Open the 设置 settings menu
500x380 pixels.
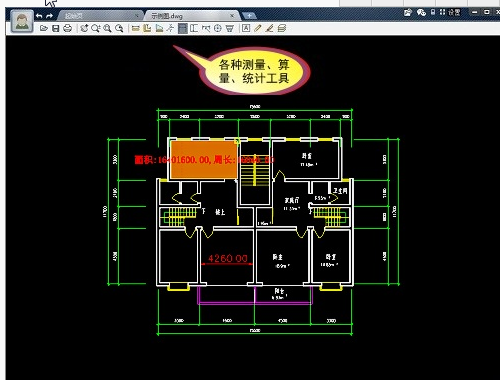pos(454,12)
